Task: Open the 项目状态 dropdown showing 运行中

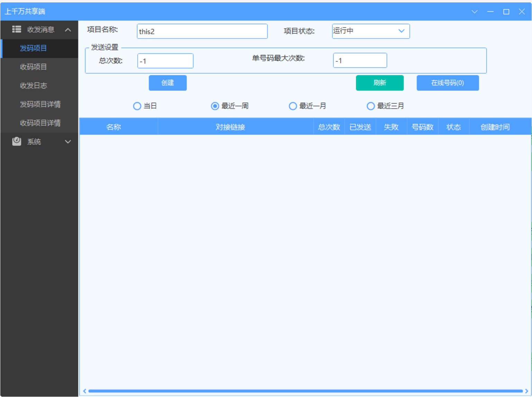Action: pyautogui.click(x=371, y=31)
